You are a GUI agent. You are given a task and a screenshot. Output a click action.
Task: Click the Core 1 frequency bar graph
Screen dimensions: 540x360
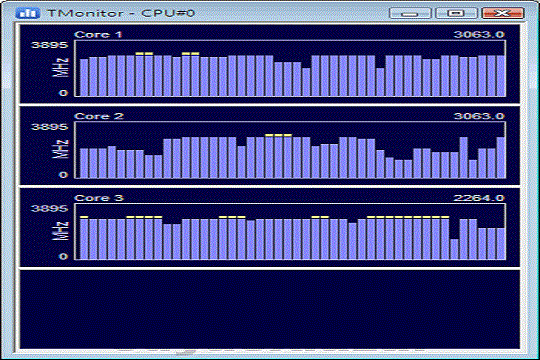click(x=290, y=69)
